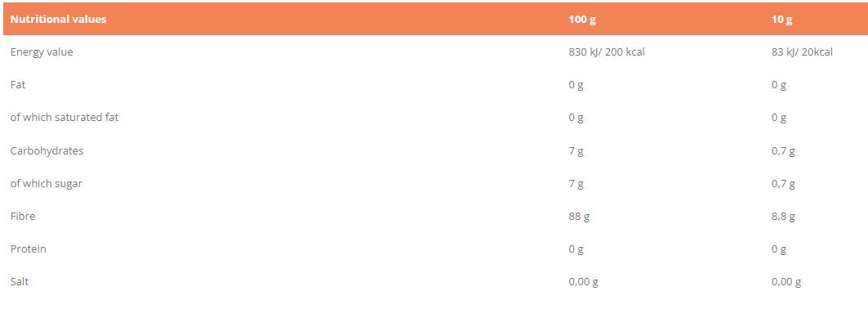This screenshot has width=868, height=309.
Task: Select the "Fat" row label
Action: coord(18,85)
